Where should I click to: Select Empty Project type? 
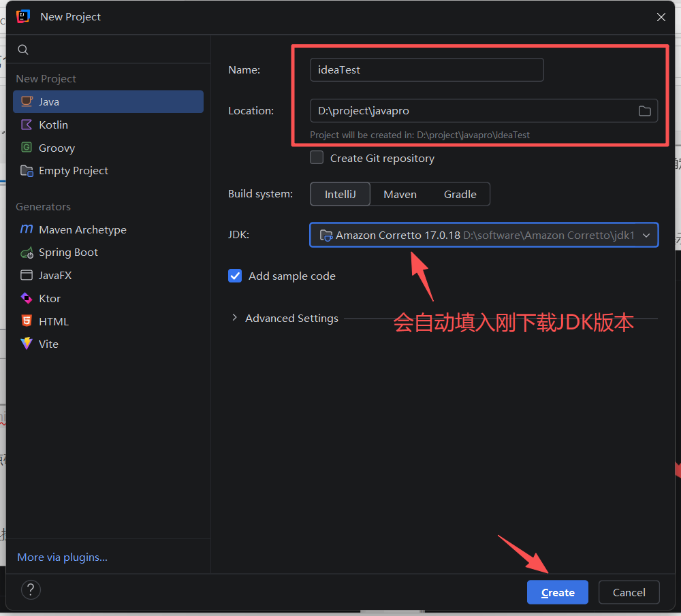108,171
